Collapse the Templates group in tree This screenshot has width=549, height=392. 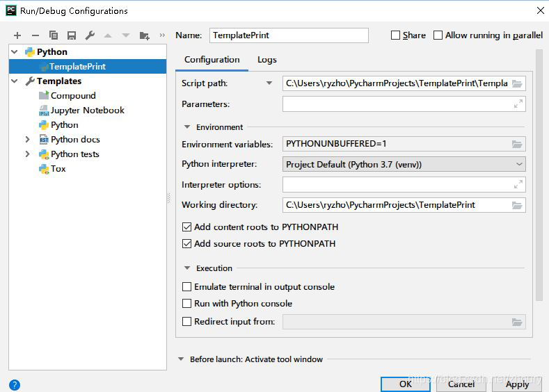point(15,81)
